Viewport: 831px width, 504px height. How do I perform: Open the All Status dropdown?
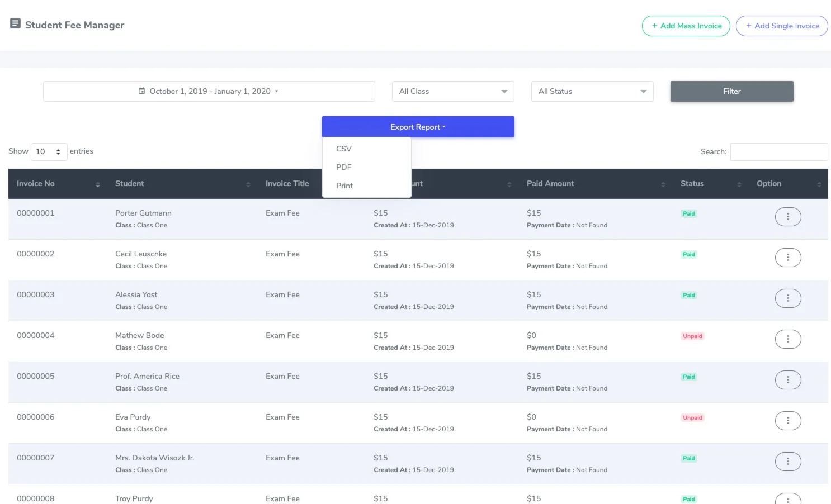(x=592, y=92)
